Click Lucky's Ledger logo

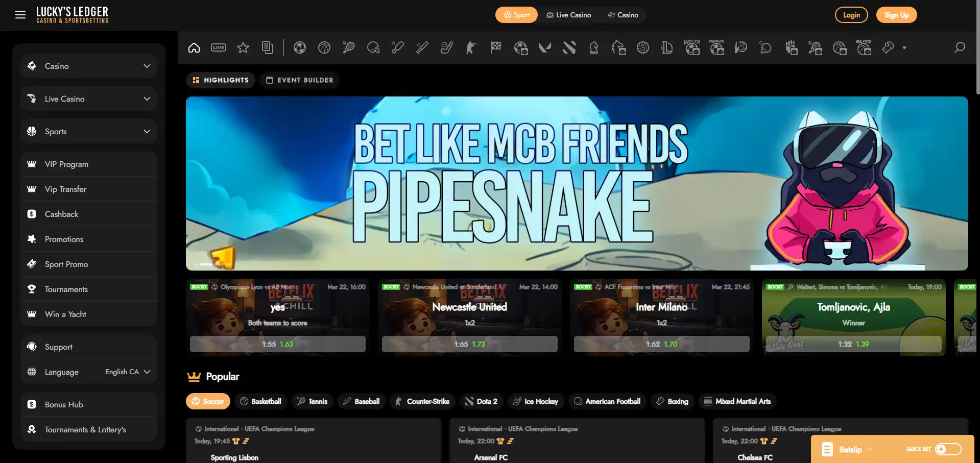tap(72, 15)
